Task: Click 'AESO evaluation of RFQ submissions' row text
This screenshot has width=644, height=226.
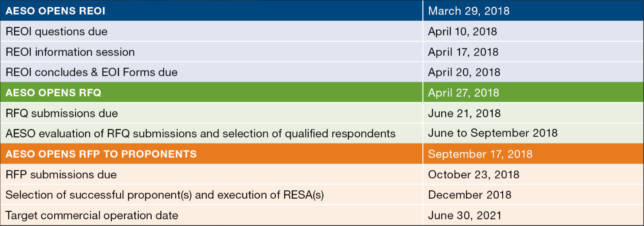Action: (x=201, y=134)
